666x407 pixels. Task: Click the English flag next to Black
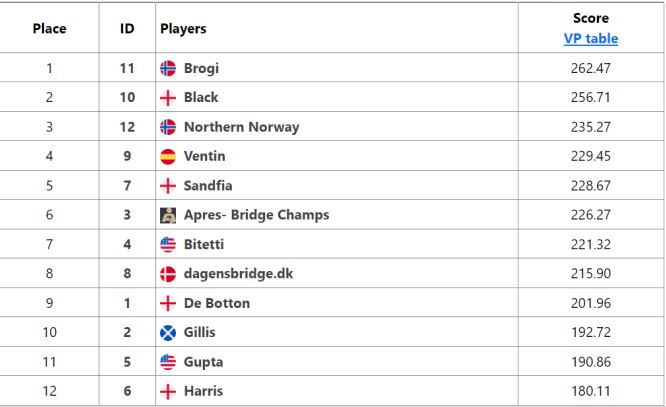pos(168,98)
